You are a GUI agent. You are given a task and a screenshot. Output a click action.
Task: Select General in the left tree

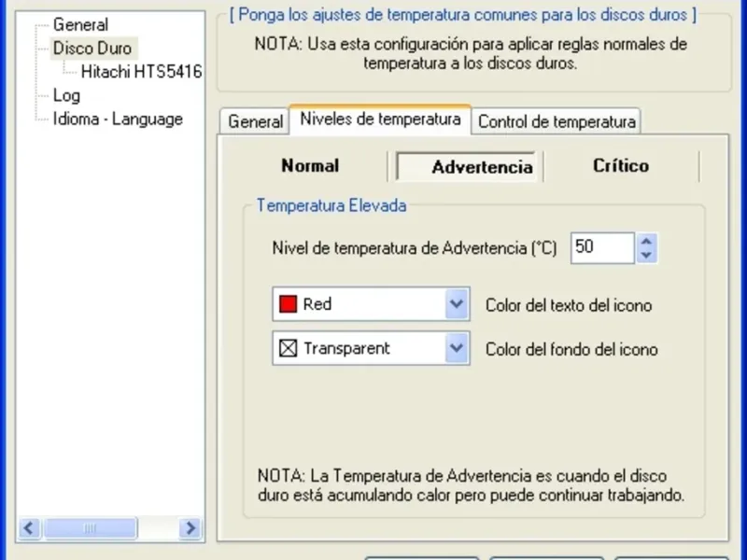80,24
